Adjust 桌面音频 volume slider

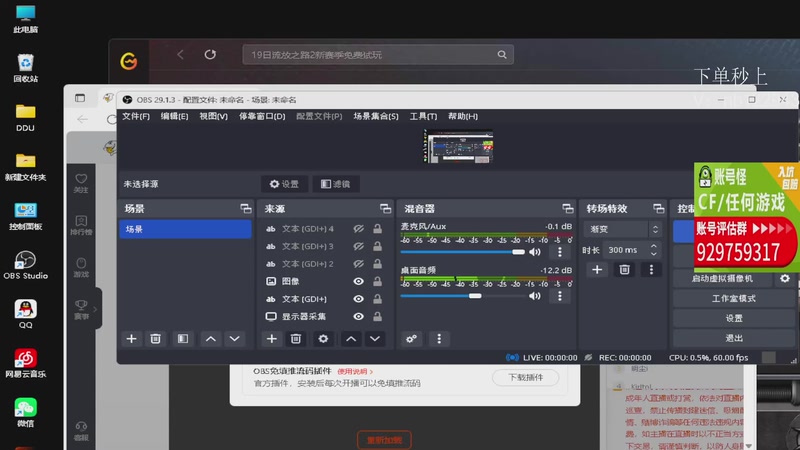point(463,296)
